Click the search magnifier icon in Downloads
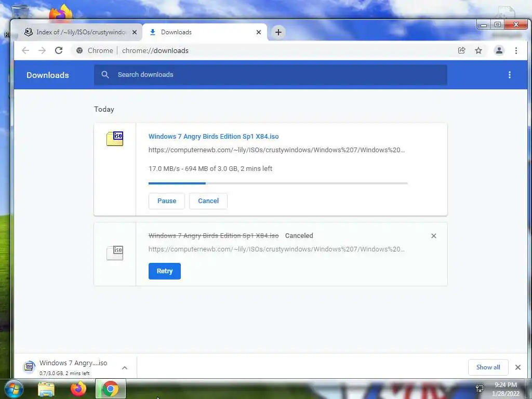This screenshot has width=532, height=399. pyautogui.click(x=105, y=75)
